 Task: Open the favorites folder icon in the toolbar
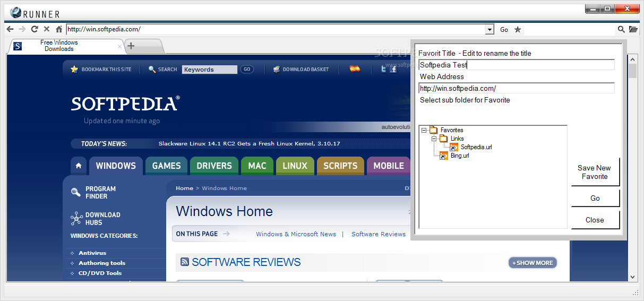[633, 29]
